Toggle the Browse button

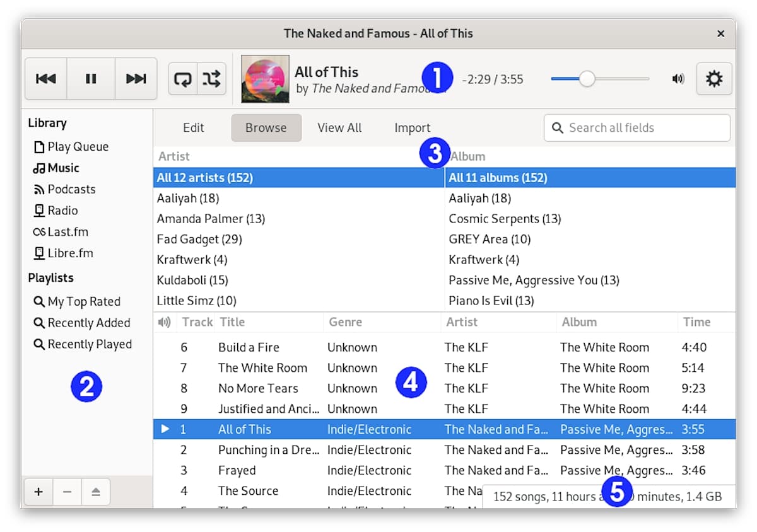tap(266, 128)
